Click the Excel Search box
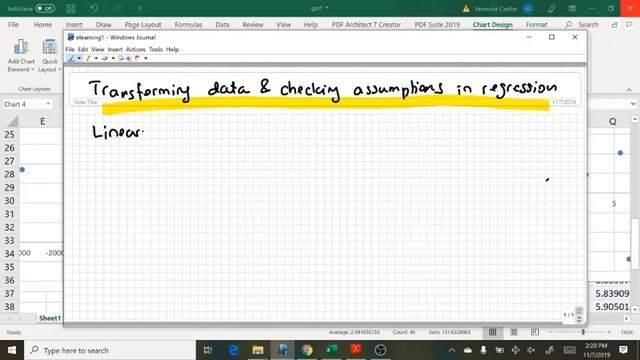The image size is (640, 360). tap(582, 24)
